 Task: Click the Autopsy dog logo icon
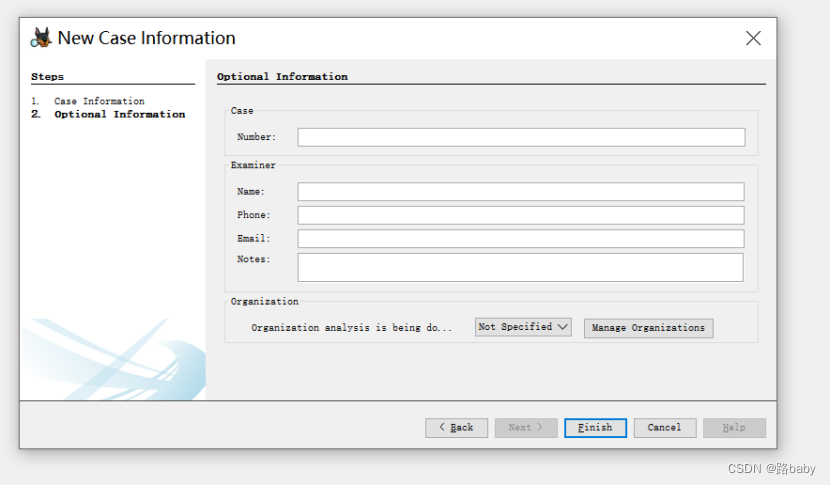41,38
